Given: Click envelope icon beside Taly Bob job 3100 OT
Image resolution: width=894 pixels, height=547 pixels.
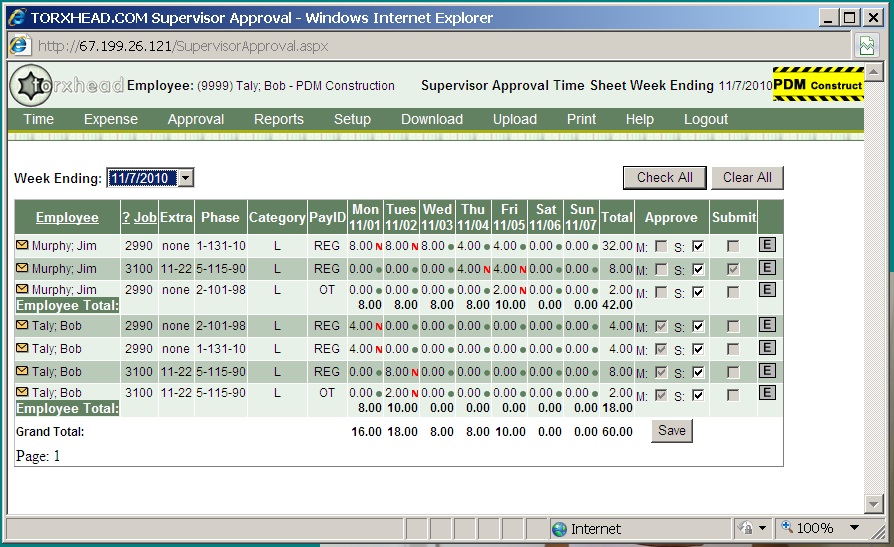Looking at the screenshot, I should (22, 393).
